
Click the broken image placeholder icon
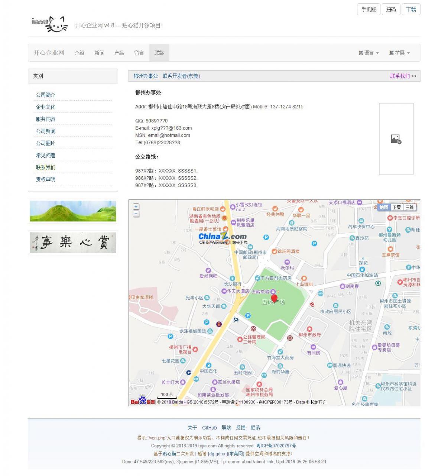pyautogui.click(x=396, y=139)
